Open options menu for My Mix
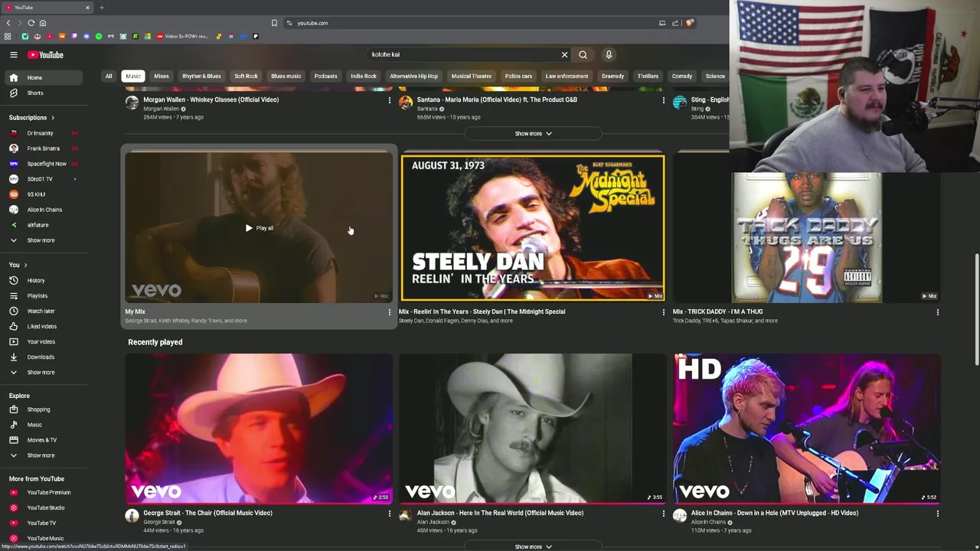Image resolution: width=980 pixels, height=551 pixels. (x=389, y=312)
